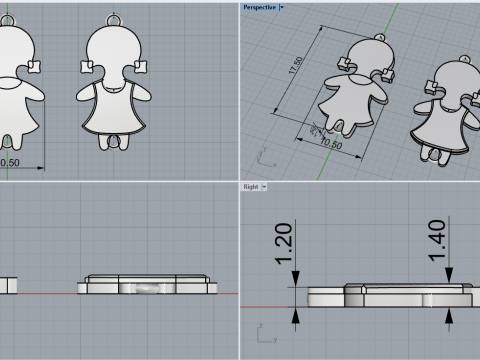Select the 17.50 dimension in Perspective
Image resolution: width=480 pixels, height=360 pixels.
pyautogui.click(x=296, y=66)
